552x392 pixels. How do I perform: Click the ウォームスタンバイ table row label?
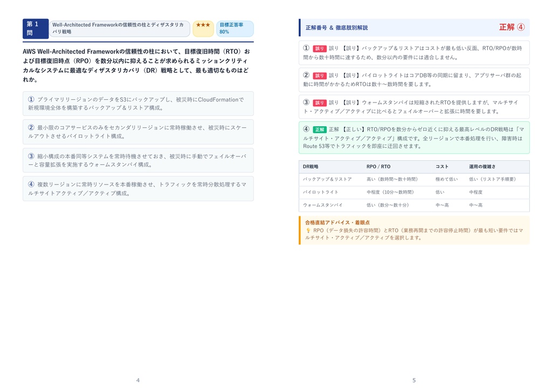(x=322, y=205)
